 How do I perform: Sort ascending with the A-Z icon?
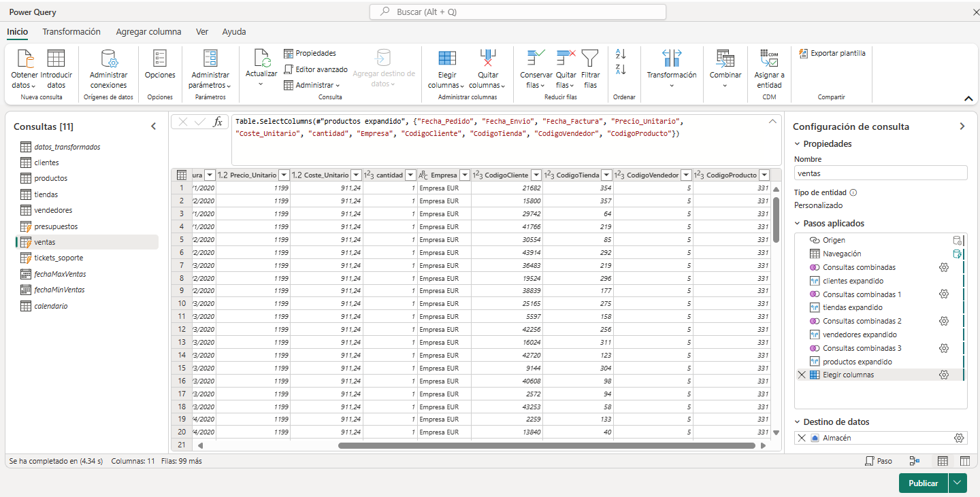tap(620, 54)
